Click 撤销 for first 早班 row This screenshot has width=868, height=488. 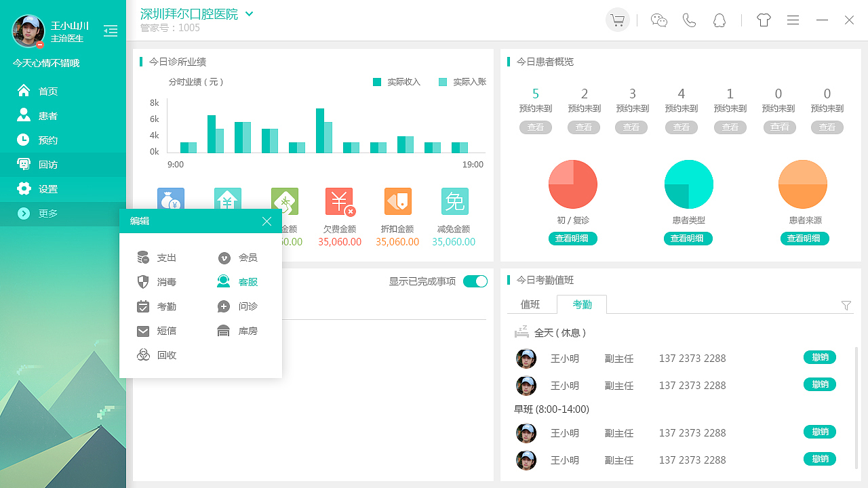[820, 432]
